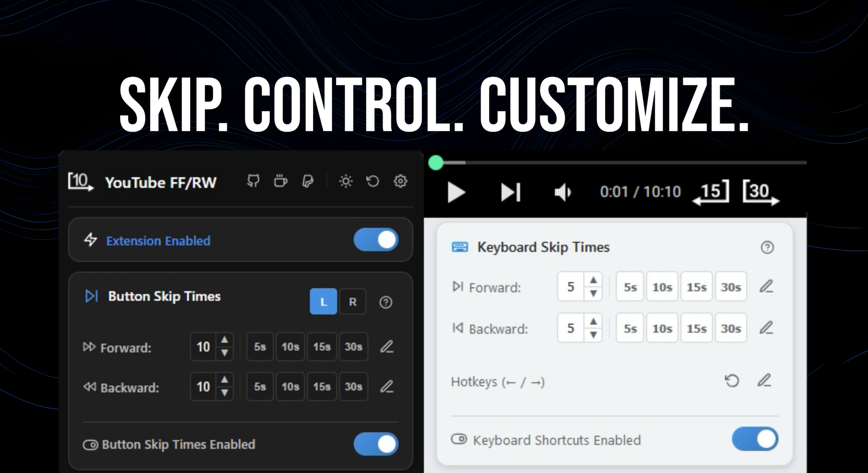This screenshot has height=473, width=868.
Task: Decrease button Forward skip value
Action: 225,353
